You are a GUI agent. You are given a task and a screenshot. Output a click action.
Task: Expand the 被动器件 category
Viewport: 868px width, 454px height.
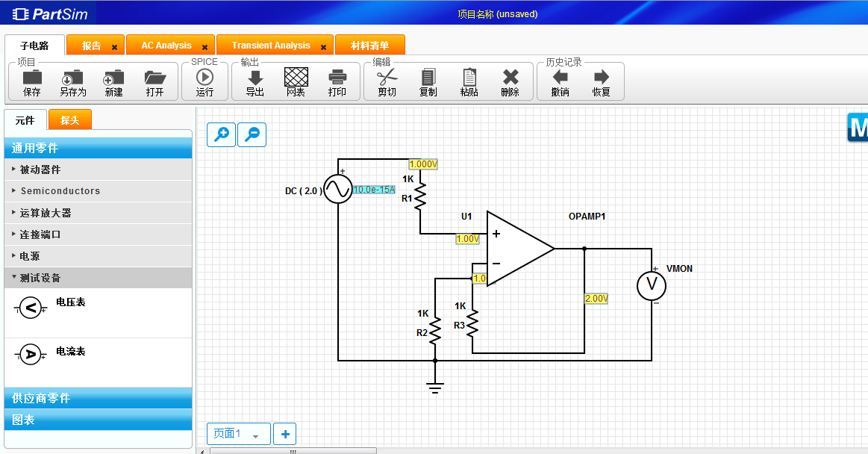[x=98, y=170]
